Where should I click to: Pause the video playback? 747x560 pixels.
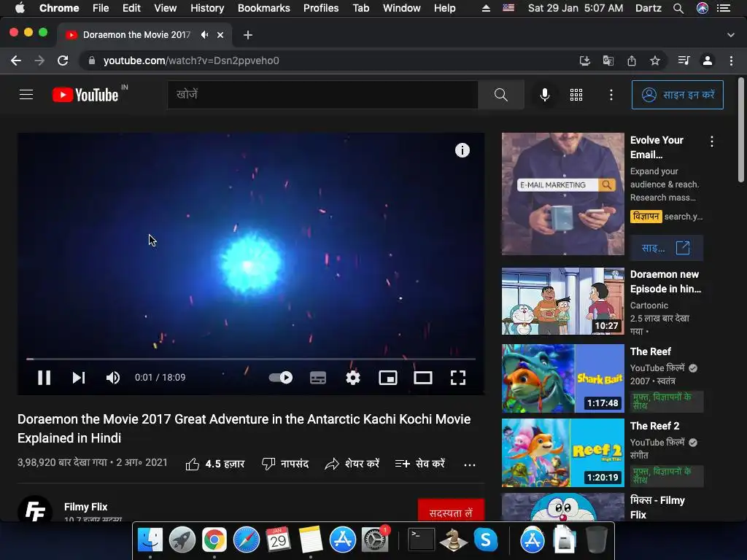point(44,378)
